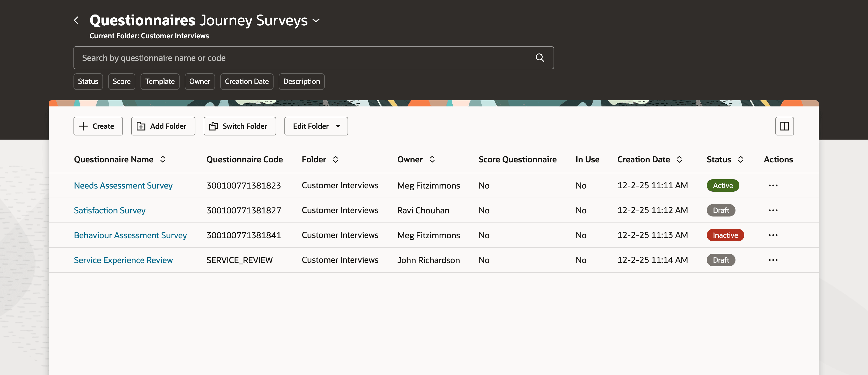868x375 pixels.
Task: Toggle the Template filter chip
Action: point(160,81)
